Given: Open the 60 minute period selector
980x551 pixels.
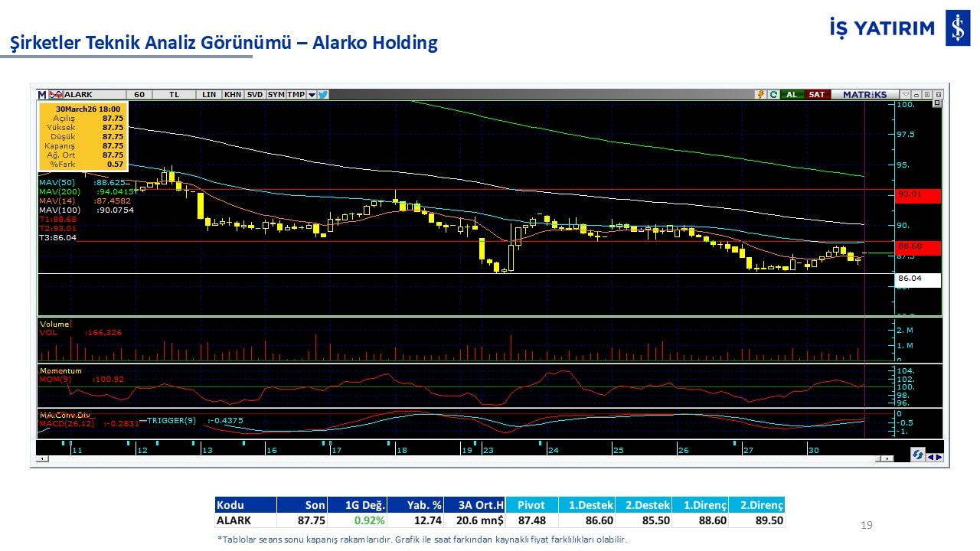Looking at the screenshot, I should 139,95.
